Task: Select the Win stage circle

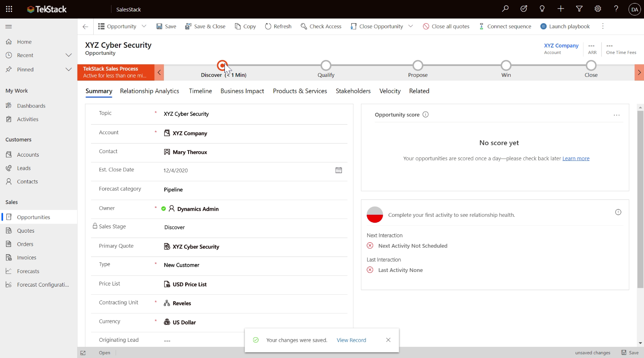Action: pos(506,66)
